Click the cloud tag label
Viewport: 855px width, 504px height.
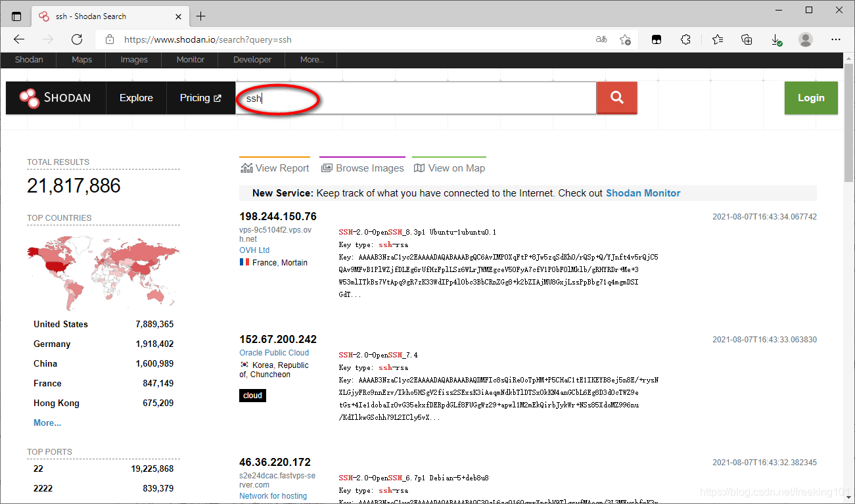tap(252, 396)
